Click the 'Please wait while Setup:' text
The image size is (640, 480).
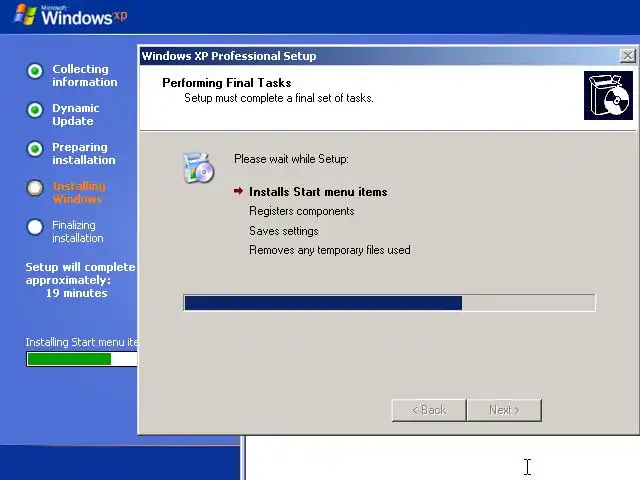pos(291,159)
